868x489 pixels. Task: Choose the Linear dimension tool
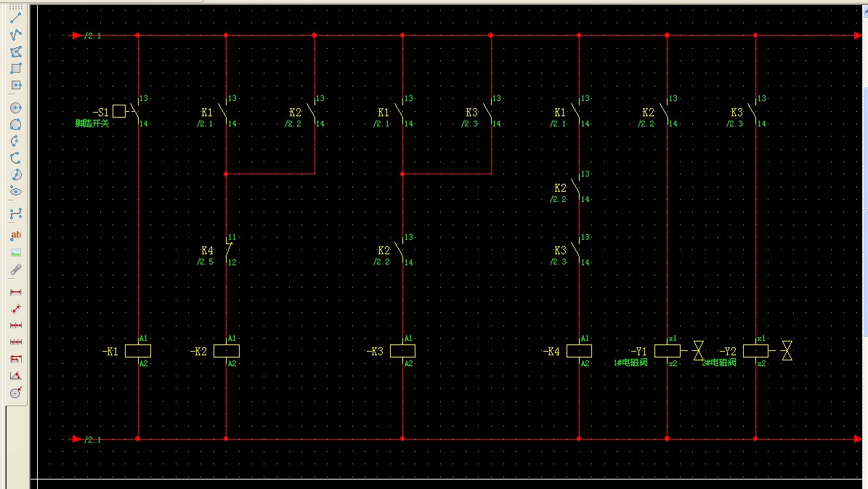click(x=15, y=292)
